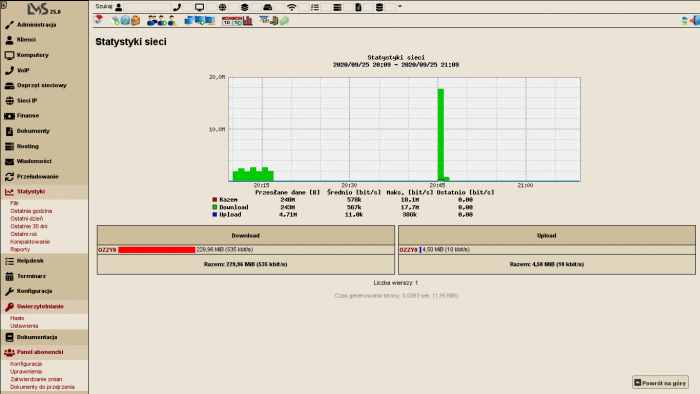Image resolution: width=700 pixels, height=394 pixels.
Task: Click the home icon in the toolbar
Action: [98, 20]
